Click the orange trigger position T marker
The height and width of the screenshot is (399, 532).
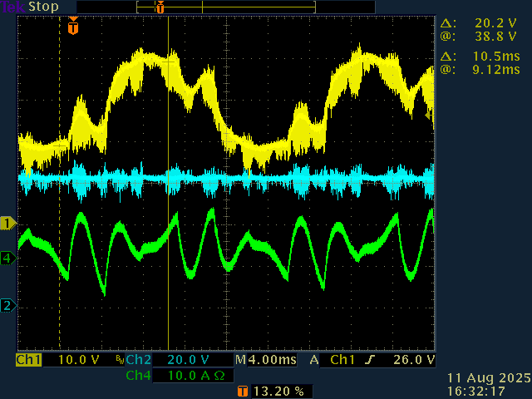(x=73, y=28)
